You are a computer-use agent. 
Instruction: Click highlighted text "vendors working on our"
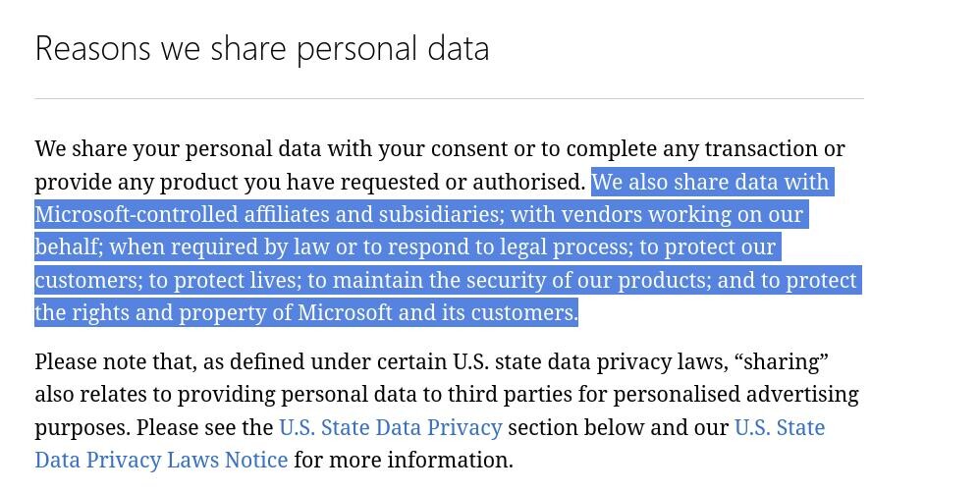coord(681,214)
